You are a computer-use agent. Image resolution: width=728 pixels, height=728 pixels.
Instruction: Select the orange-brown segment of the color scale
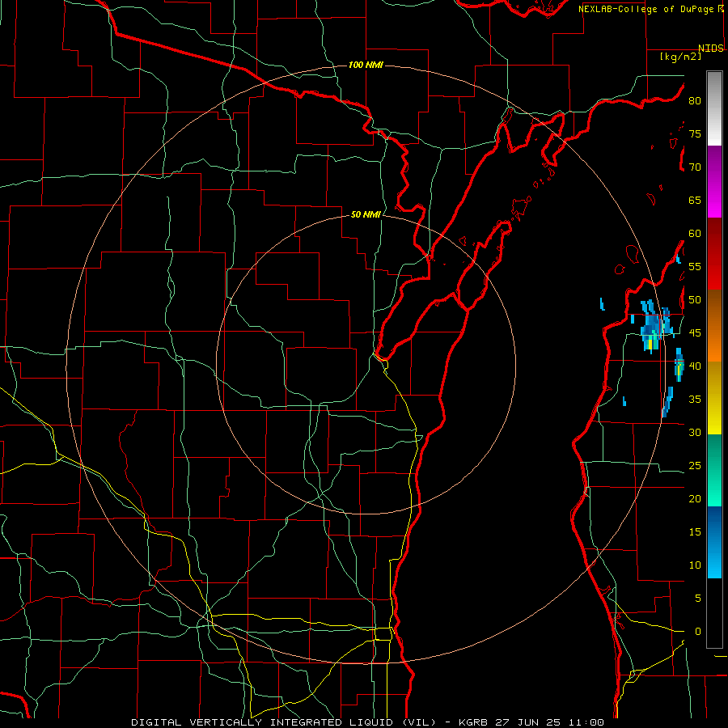point(714,325)
